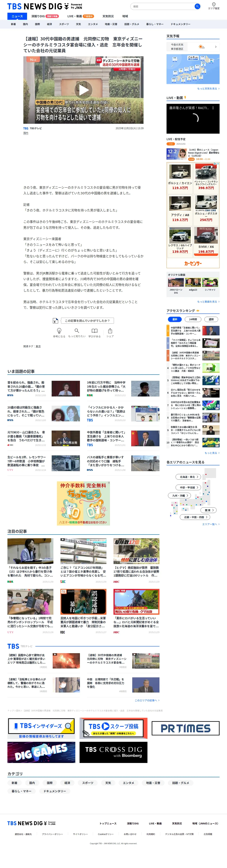Open the このエリアの記事へ link

147,700
